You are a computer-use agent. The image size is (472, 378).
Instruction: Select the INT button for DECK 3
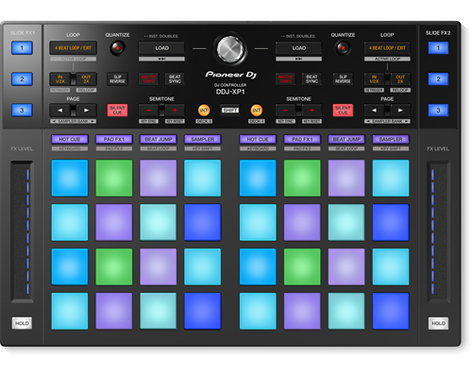coord(204,110)
